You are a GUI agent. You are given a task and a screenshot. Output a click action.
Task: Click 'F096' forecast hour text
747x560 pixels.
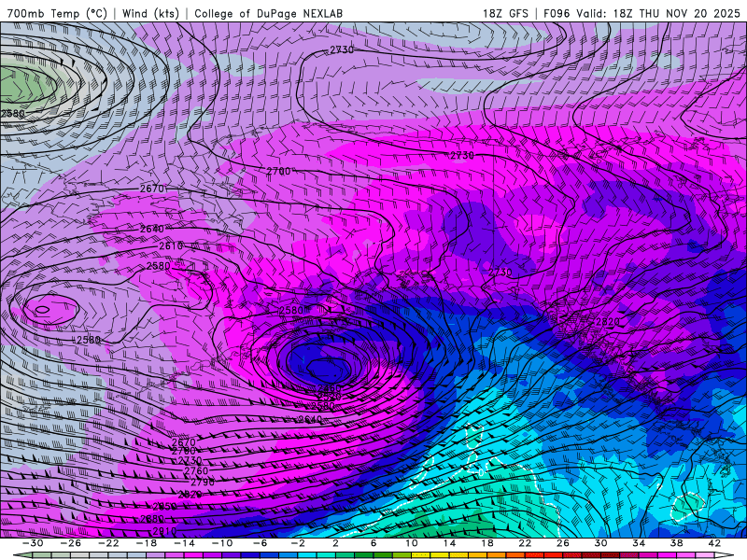click(557, 14)
